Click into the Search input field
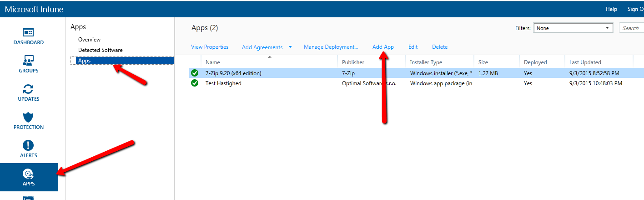The height and width of the screenshot is (200, 644). (x=632, y=28)
